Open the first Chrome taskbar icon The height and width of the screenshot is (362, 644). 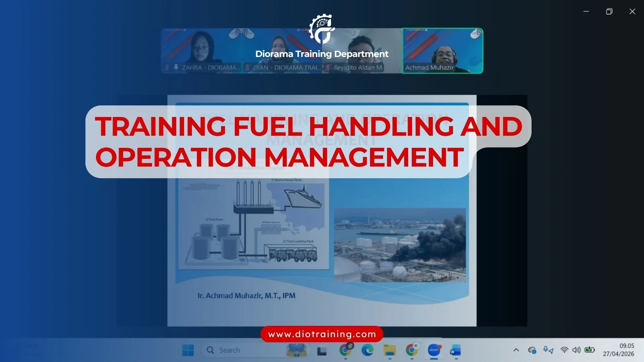click(x=345, y=350)
